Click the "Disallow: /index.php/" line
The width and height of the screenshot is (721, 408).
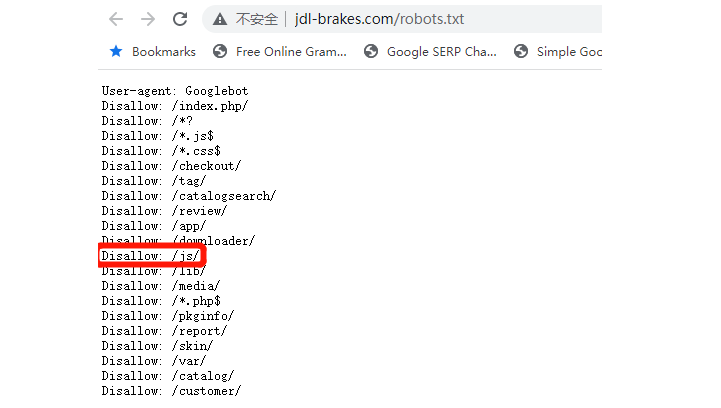pos(175,106)
